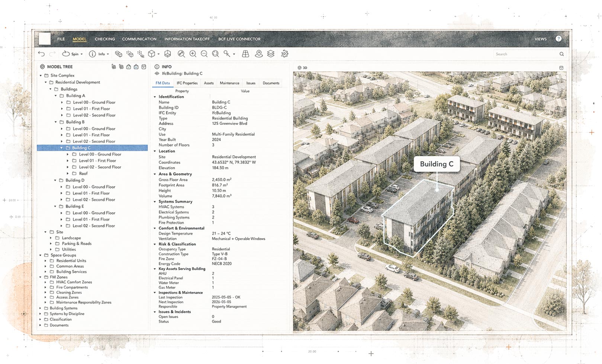The width and height of the screenshot is (602, 364).
Task: Switch to the IFC Properties tab
Action: [x=187, y=83]
